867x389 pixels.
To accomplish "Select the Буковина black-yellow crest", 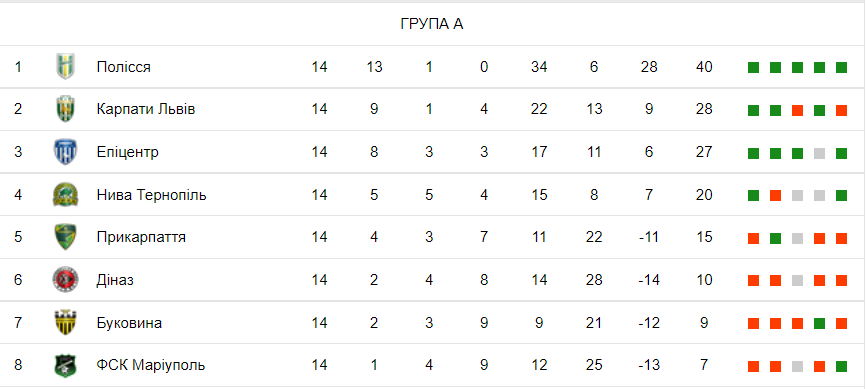I will (x=66, y=322).
